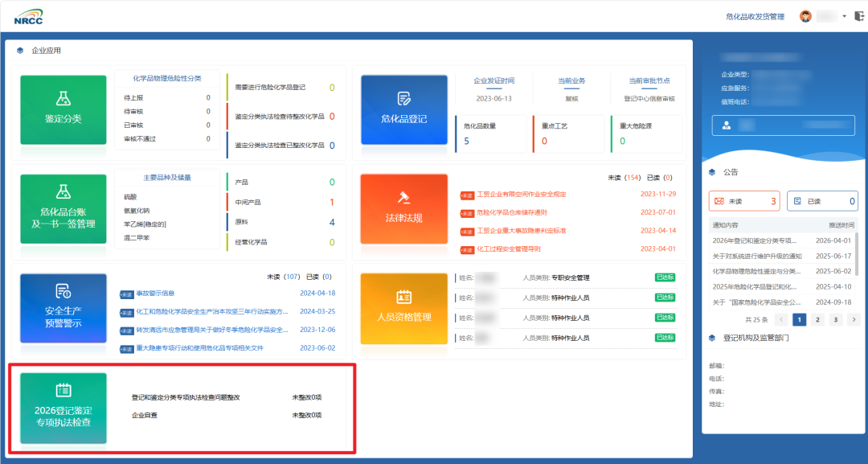The image size is (868, 464).
Task: Click the NRCC logo
Action: click(x=28, y=17)
